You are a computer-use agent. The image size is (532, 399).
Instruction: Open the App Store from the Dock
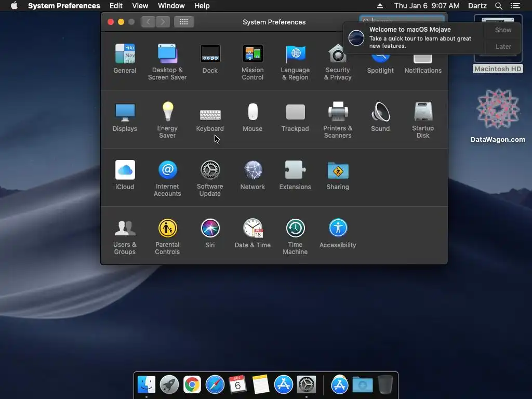283,384
